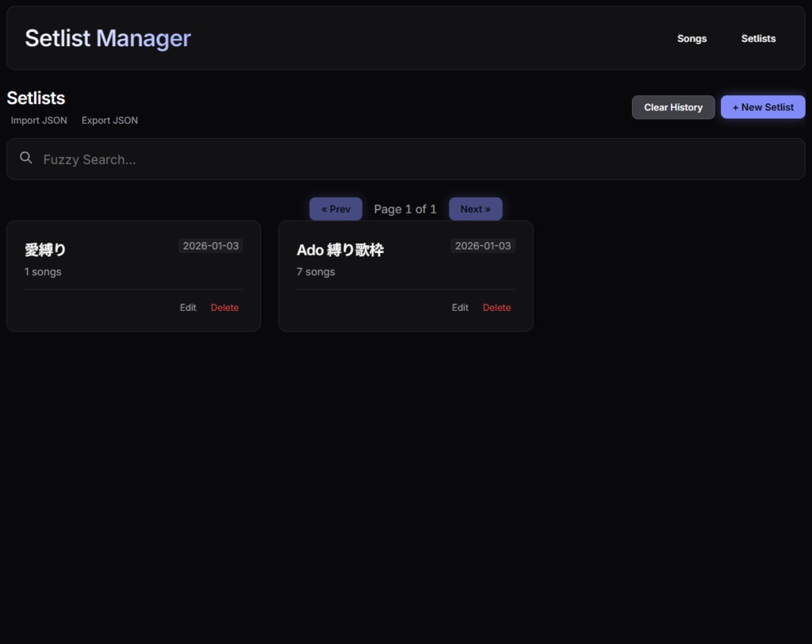Edit the Ado 縛り歌枠 setlist
The image size is (812, 644).
(x=460, y=307)
